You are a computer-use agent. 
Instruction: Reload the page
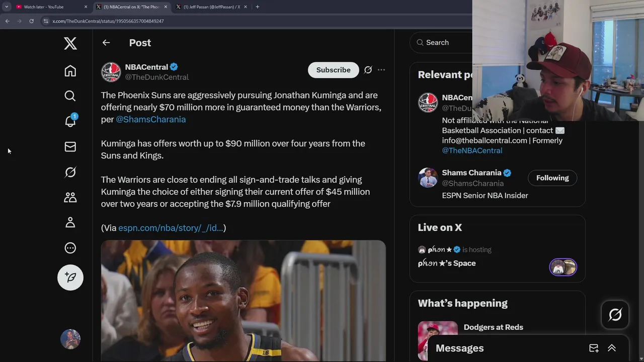coord(31,21)
